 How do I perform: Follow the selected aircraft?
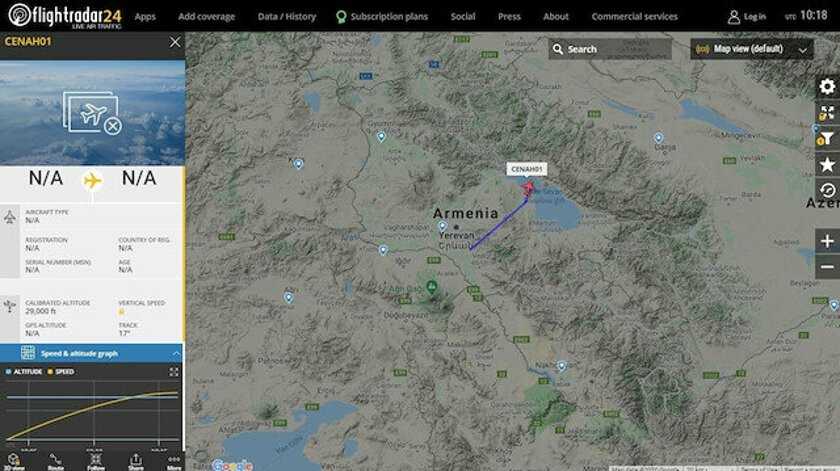point(96,461)
